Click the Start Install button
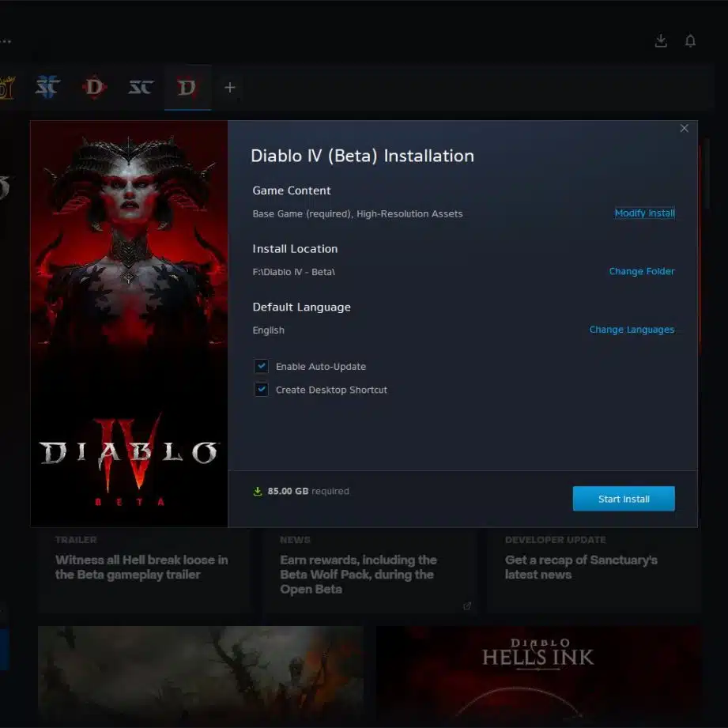Image resolution: width=728 pixels, height=728 pixels. click(x=624, y=499)
